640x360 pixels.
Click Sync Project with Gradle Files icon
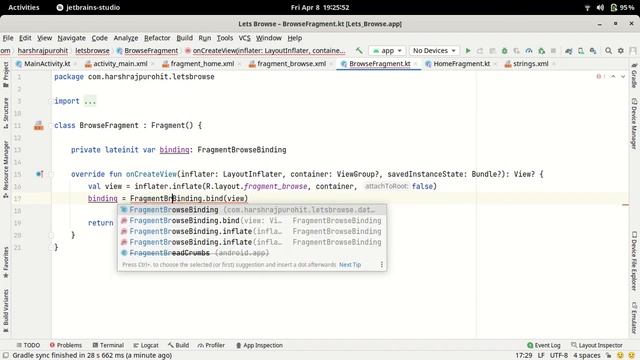tap(569, 51)
